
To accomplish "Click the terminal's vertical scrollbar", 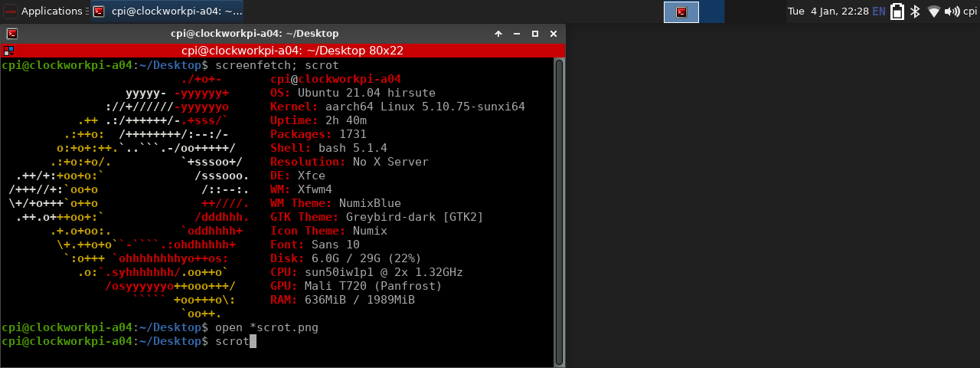I will pyautogui.click(x=560, y=207).
